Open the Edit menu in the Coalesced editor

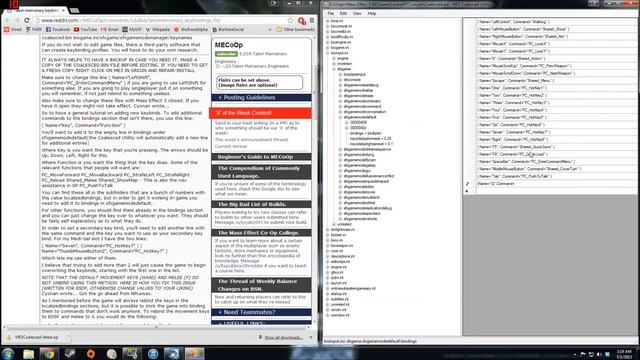343,13
